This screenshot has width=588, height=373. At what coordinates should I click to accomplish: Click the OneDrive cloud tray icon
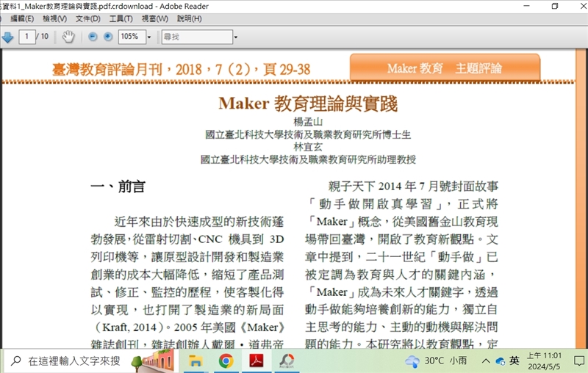500,361
